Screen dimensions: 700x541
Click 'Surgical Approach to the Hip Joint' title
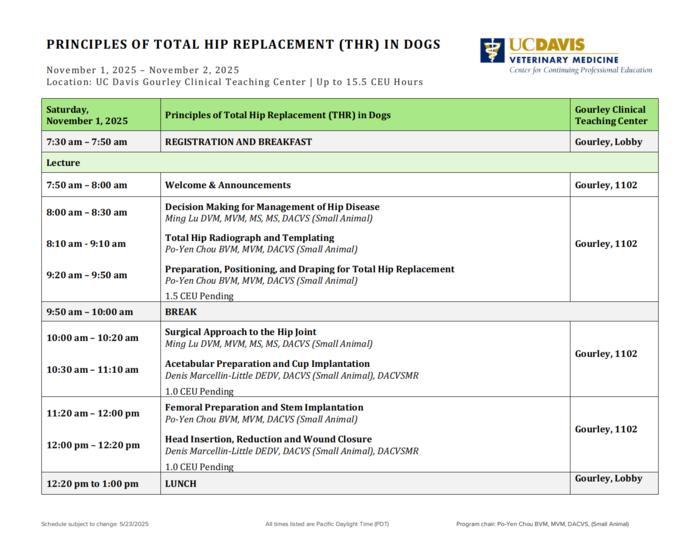pyautogui.click(x=241, y=332)
